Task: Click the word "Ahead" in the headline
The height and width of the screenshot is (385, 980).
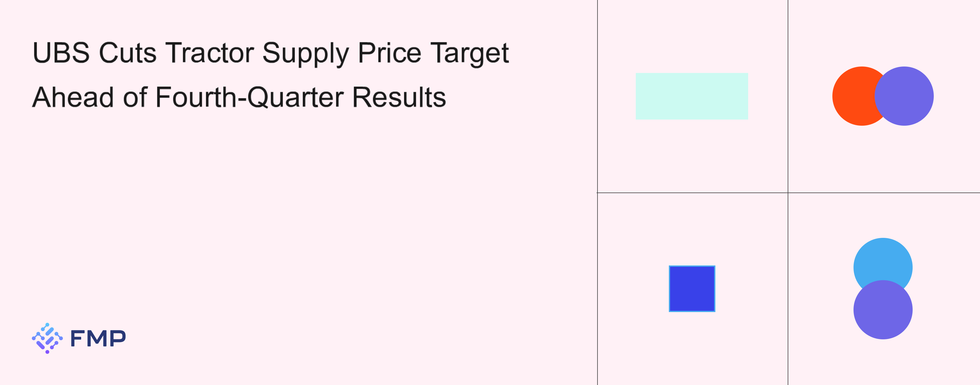Action: pyautogui.click(x=73, y=97)
